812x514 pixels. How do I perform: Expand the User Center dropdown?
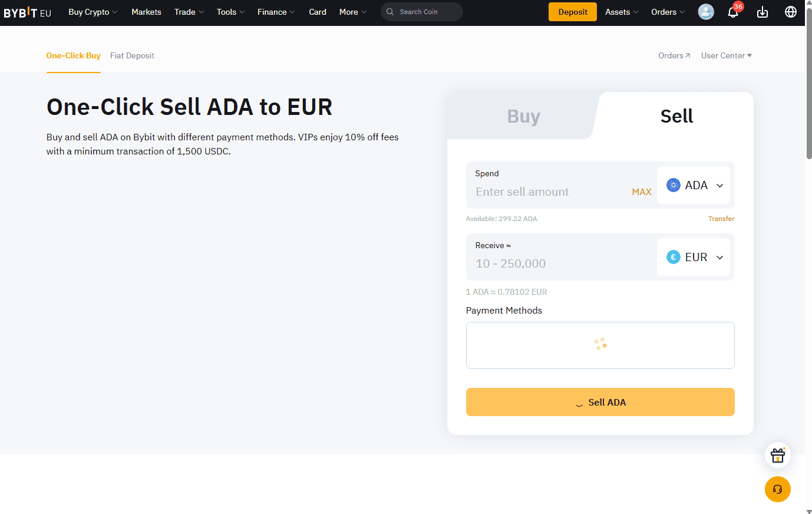click(726, 55)
